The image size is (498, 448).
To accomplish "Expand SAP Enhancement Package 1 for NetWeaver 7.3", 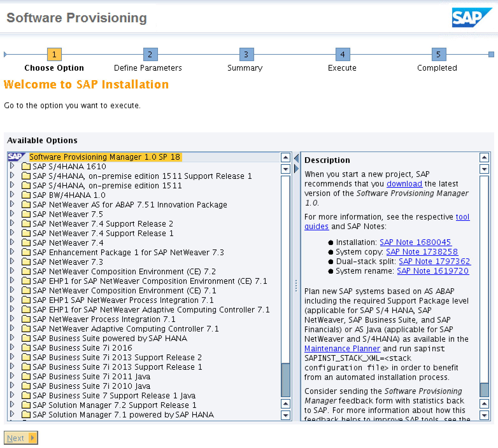I will click(12, 252).
